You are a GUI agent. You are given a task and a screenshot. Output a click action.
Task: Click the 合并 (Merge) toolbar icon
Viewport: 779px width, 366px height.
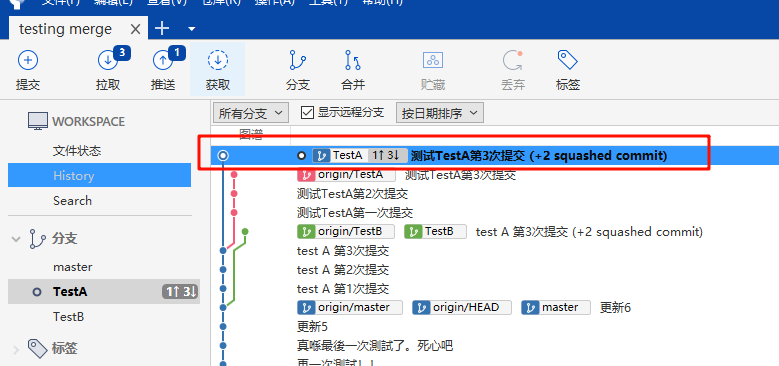click(x=353, y=61)
